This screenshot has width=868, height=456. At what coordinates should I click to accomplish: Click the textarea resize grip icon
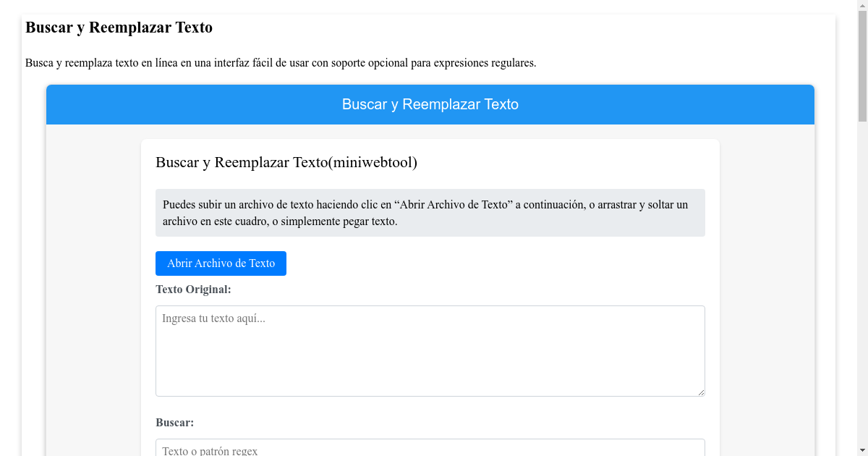pos(700,392)
